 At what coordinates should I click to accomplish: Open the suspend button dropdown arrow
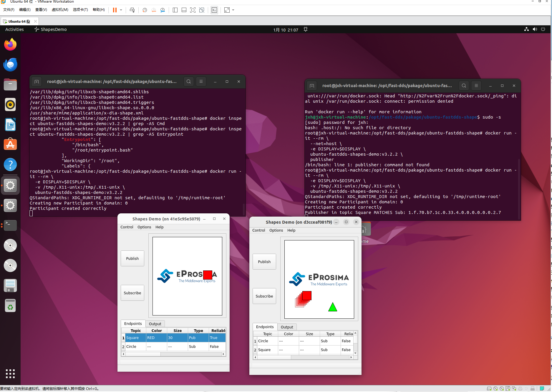(x=120, y=10)
